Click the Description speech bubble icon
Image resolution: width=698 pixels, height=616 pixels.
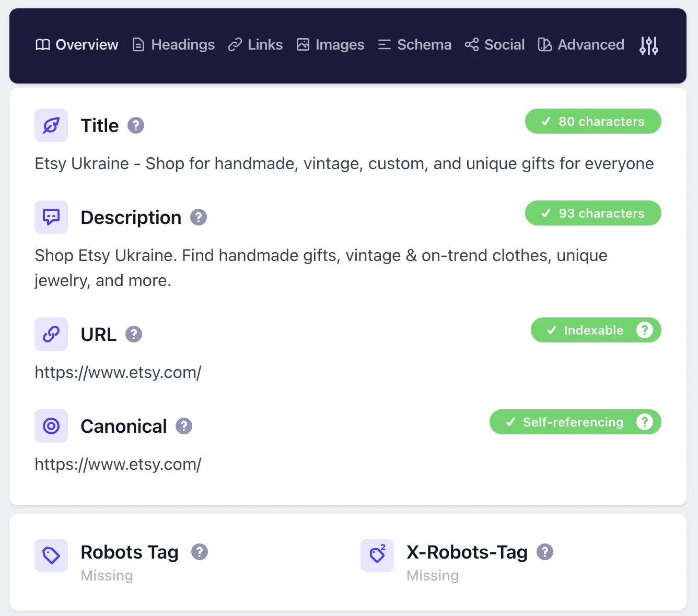[51, 217]
